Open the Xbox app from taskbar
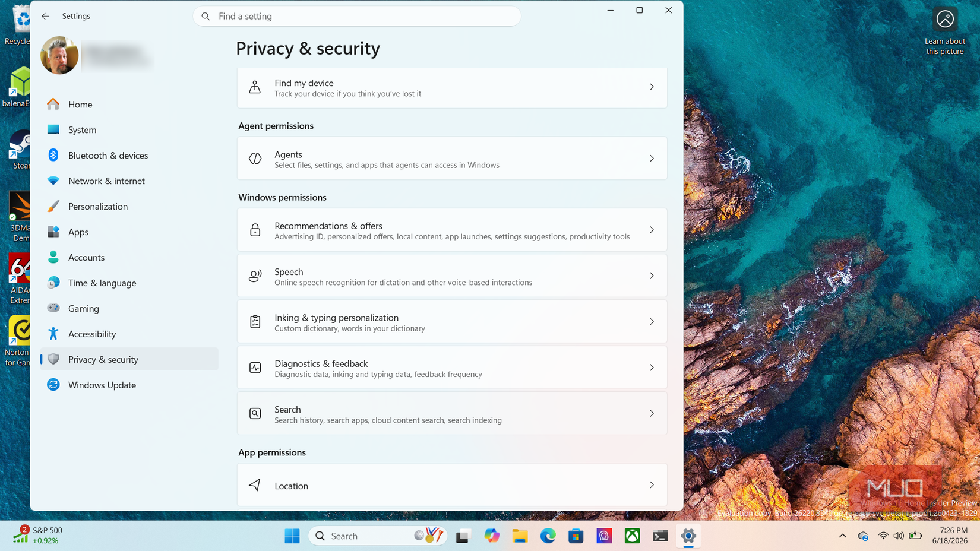Image resolution: width=980 pixels, height=551 pixels. (x=632, y=536)
